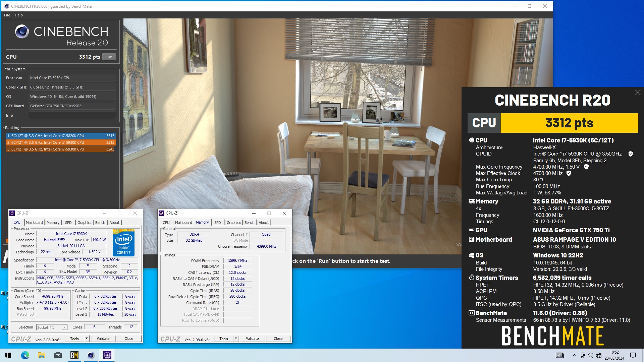Switch to CPU-Z via its taskbar icon
The image size is (644, 362).
[107, 355]
